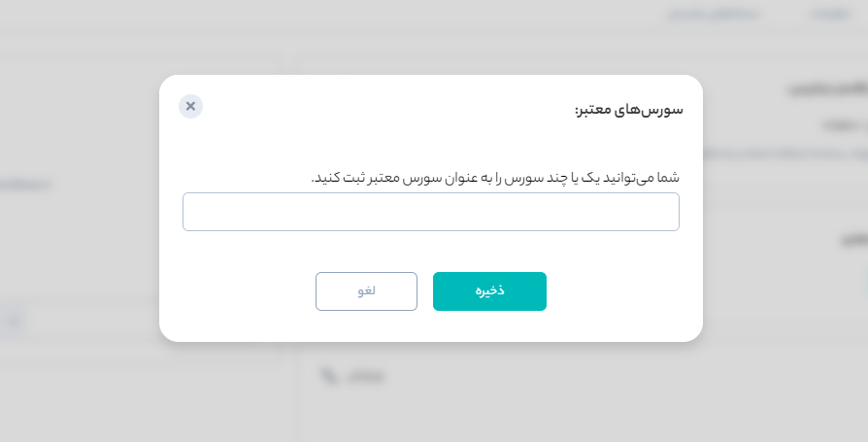
Task: Close the trusted sources dialog with X
Action: point(190,106)
